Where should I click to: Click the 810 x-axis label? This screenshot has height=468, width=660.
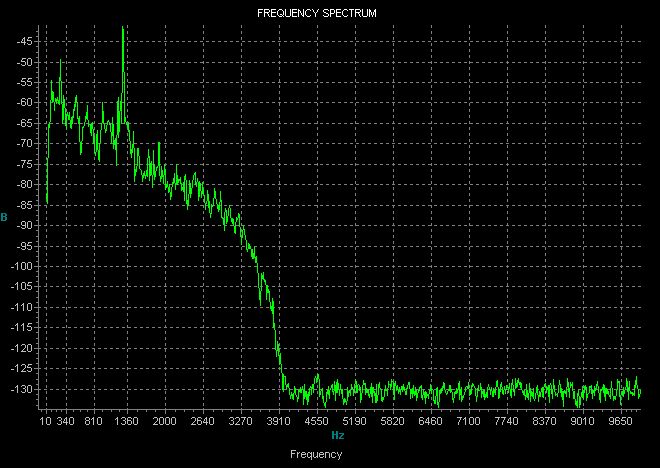click(x=93, y=421)
